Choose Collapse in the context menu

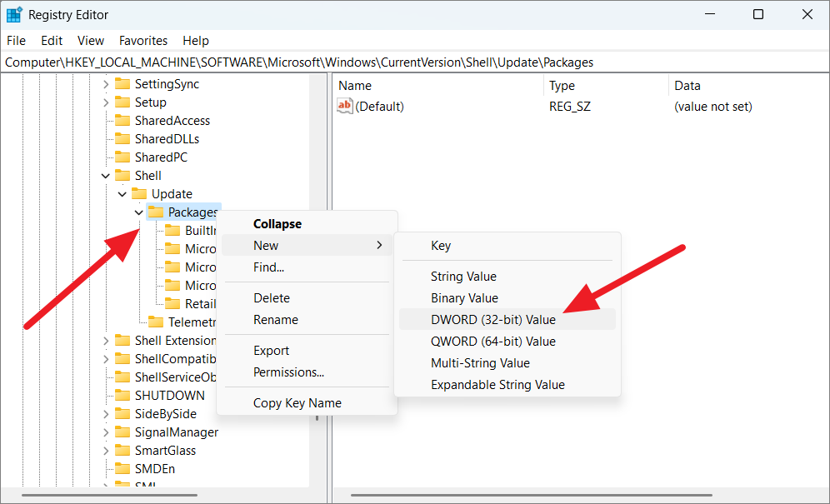point(307,224)
